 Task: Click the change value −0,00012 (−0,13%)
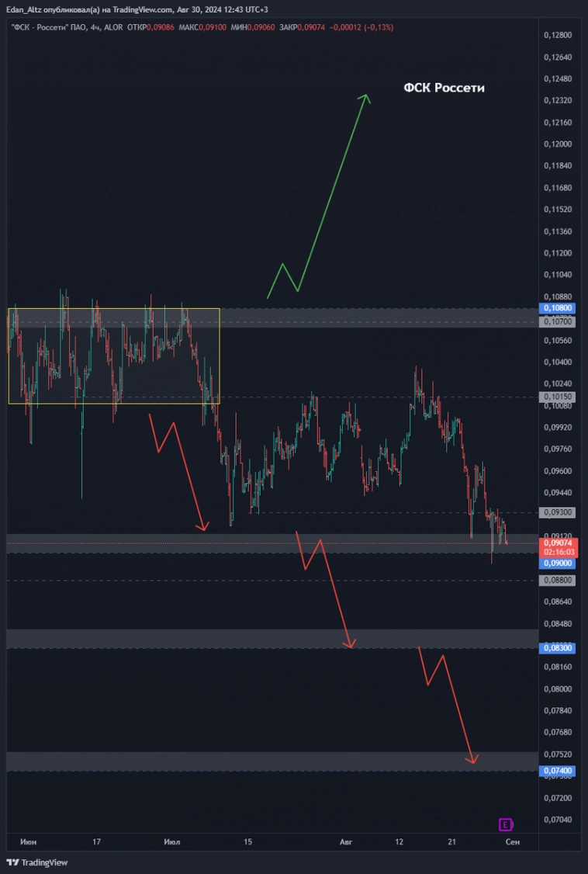[x=360, y=26]
